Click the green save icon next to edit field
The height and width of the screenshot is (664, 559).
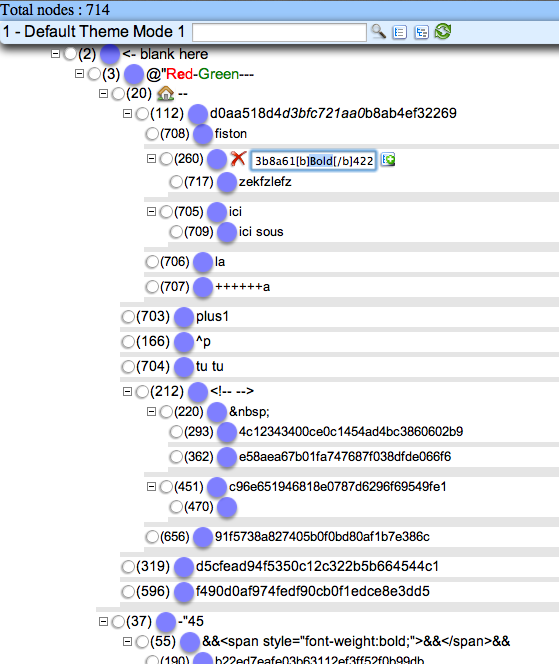coord(388,160)
